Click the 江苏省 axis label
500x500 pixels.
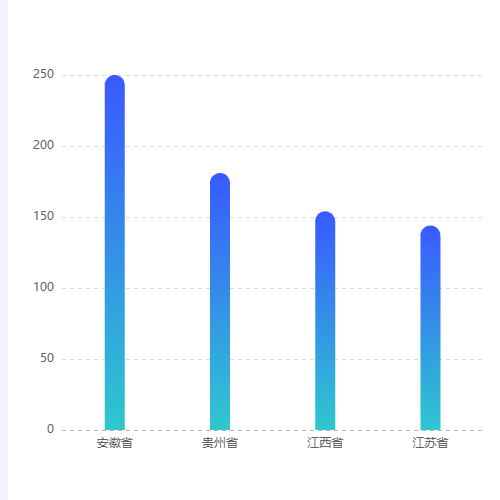430,443
